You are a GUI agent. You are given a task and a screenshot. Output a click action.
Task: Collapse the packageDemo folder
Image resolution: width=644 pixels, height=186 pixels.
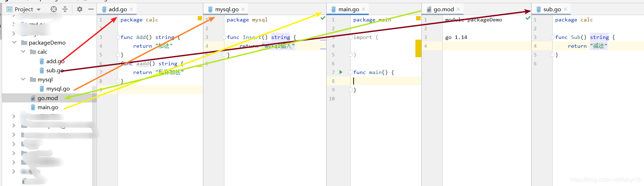click(x=14, y=42)
